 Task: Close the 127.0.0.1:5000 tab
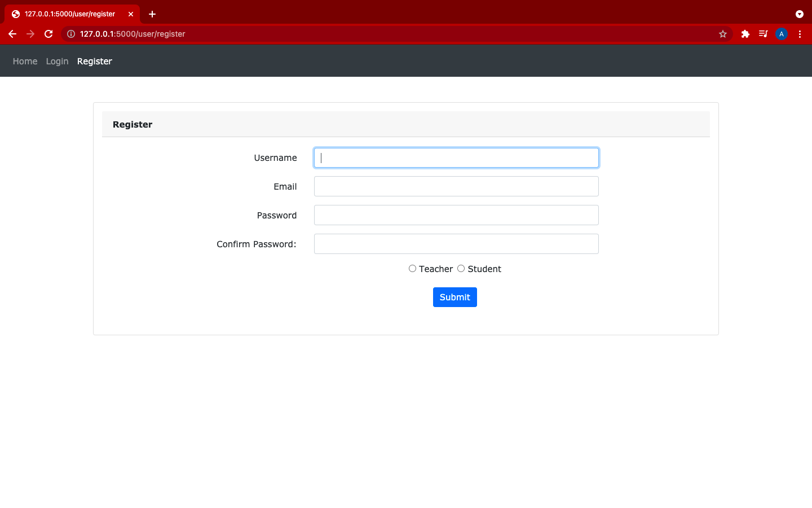(x=131, y=14)
